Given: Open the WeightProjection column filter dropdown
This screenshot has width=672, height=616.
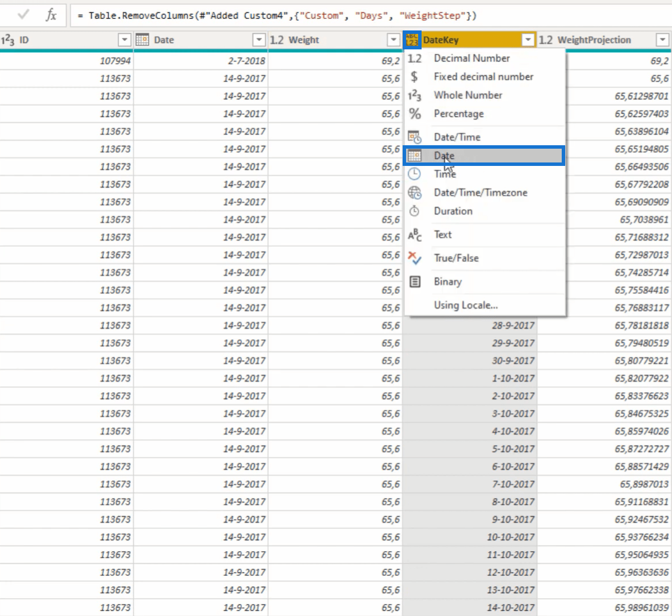Looking at the screenshot, I should (663, 40).
